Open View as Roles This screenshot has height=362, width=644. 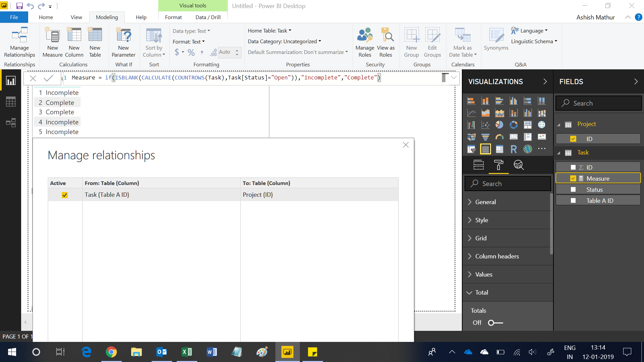(386, 42)
